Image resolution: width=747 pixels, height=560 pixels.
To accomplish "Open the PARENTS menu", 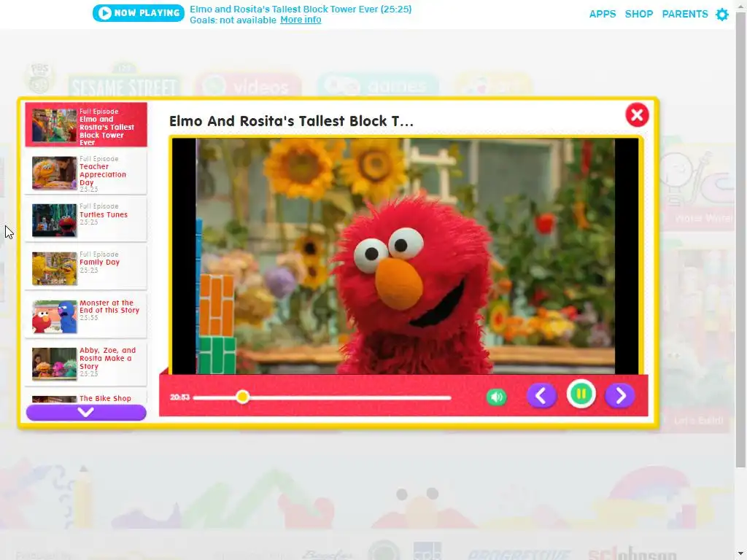I will point(684,14).
